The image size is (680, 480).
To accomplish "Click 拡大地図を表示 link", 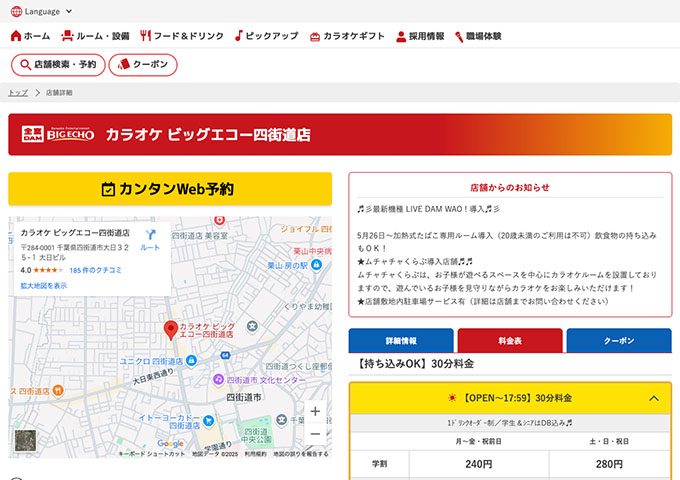I will click(44, 286).
